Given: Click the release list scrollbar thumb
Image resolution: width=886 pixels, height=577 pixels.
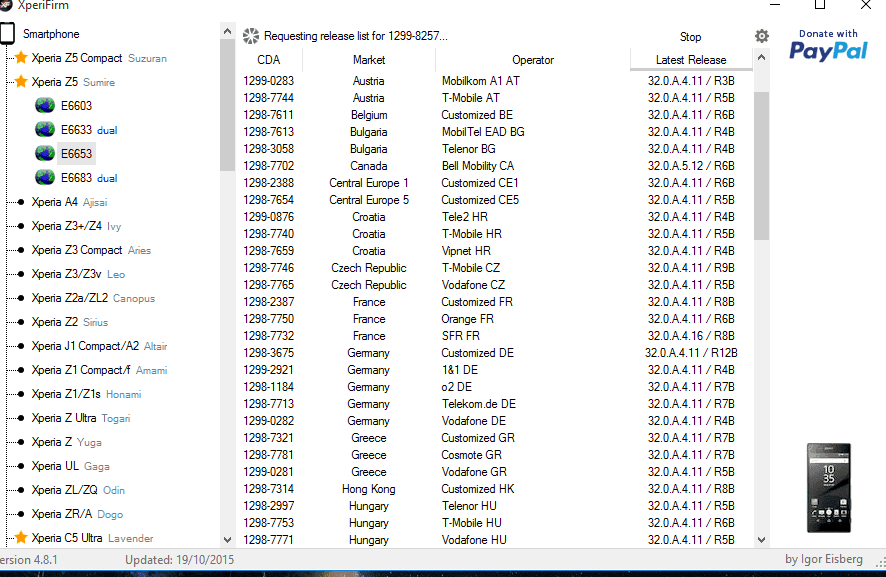Looking at the screenshot, I should [761, 166].
